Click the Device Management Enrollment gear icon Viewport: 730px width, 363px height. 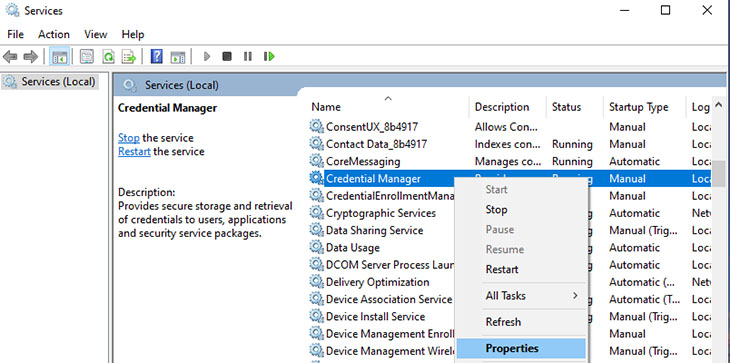coord(316,333)
